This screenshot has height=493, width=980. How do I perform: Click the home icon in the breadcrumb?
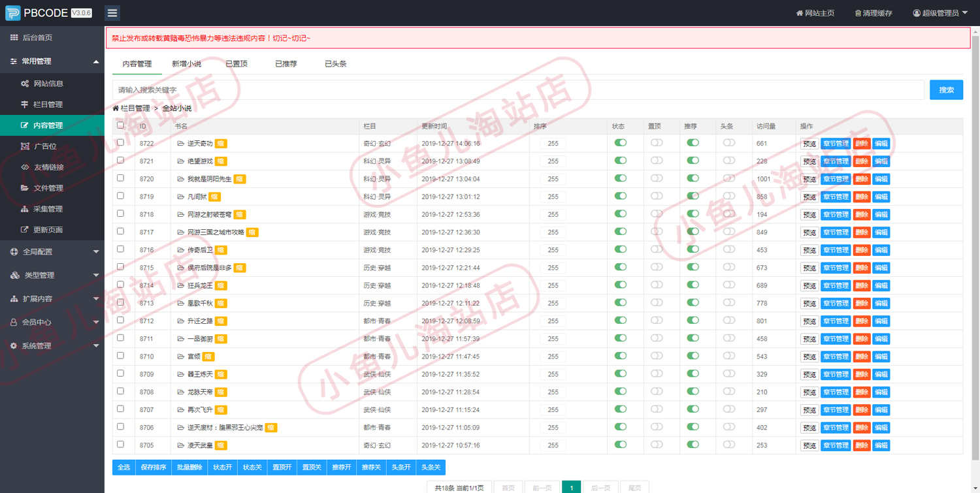point(116,108)
